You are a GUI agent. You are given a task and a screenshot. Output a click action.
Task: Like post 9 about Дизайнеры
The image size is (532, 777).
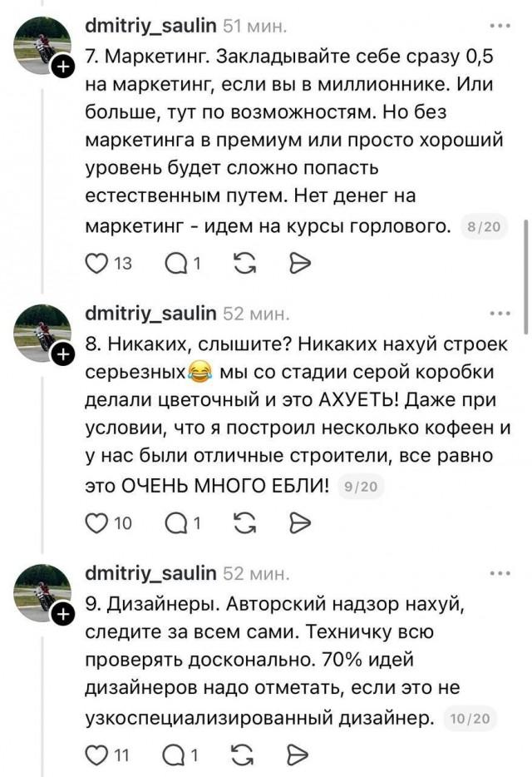coord(97,755)
